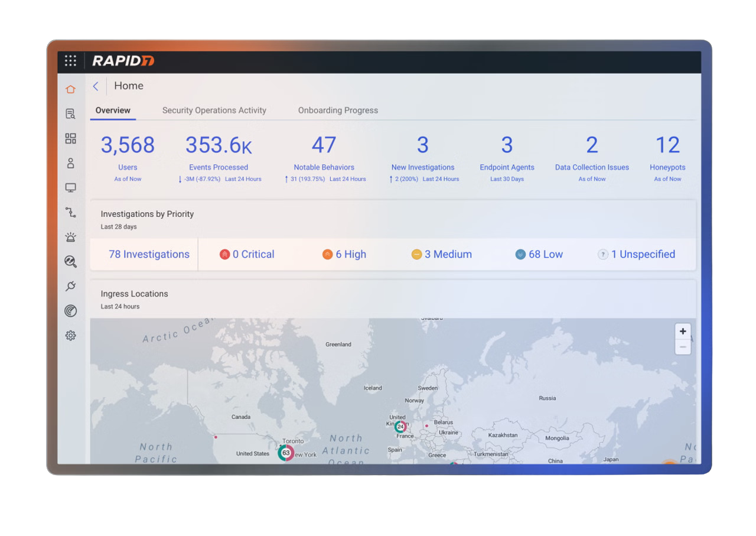Open the 78 Investigations link
Viewport: 756px width, 536px height.
pos(149,255)
